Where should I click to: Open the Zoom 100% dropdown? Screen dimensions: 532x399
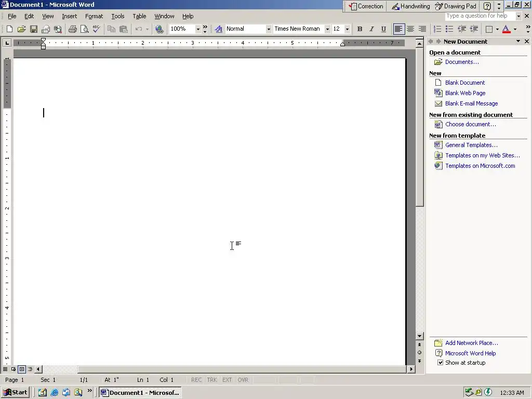click(198, 29)
